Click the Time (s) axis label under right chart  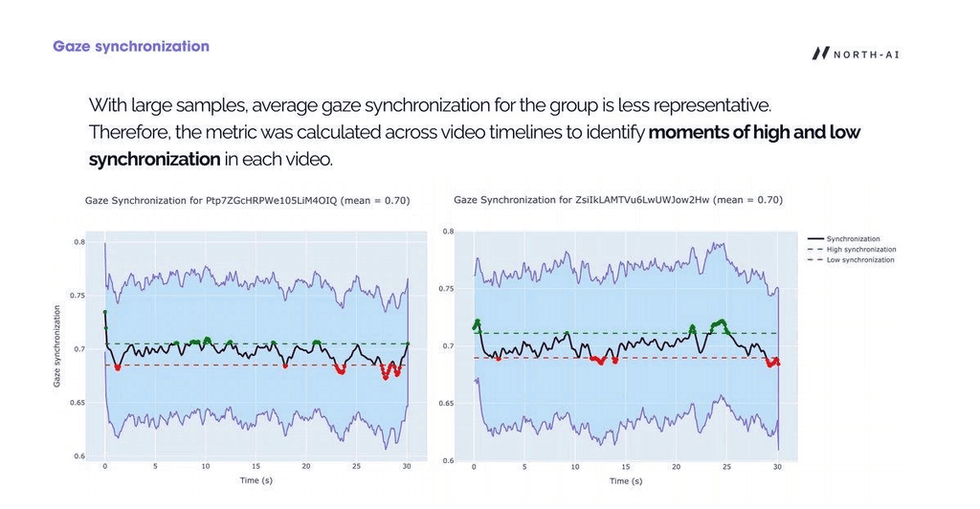click(626, 481)
